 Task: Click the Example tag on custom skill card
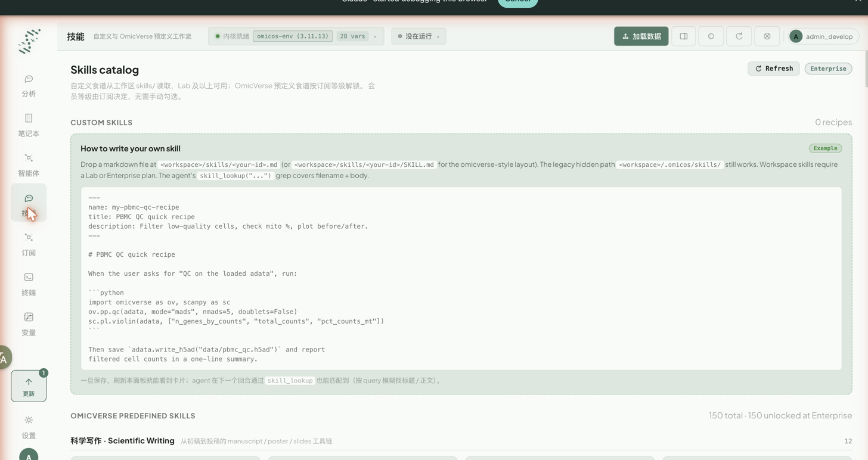(825, 148)
